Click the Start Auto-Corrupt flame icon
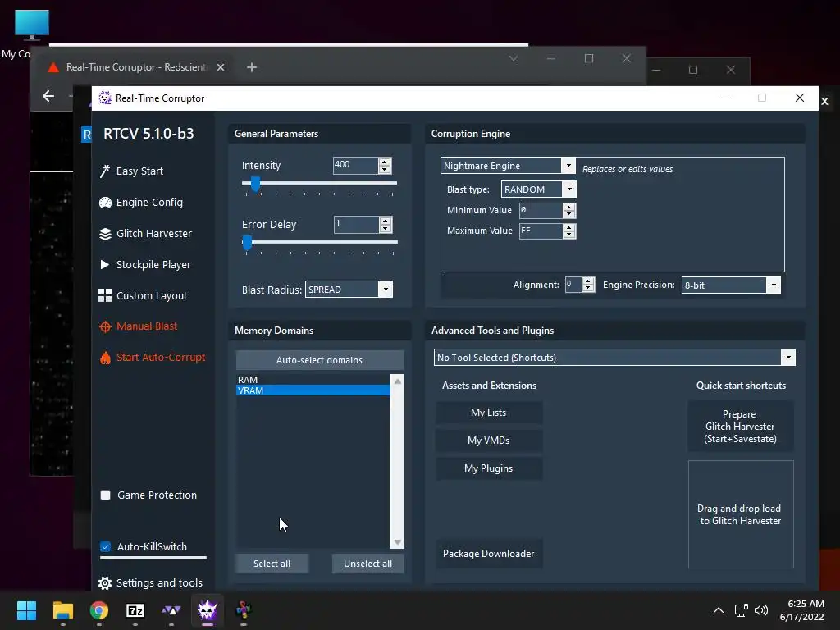 pos(105,358)
